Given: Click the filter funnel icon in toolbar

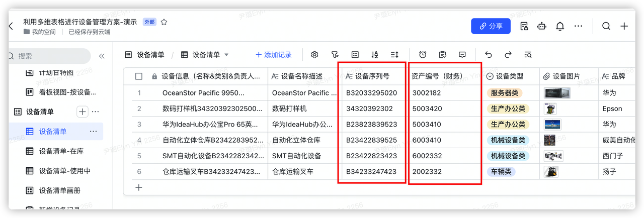Looking at the screenshot, I should pos(335,55).
